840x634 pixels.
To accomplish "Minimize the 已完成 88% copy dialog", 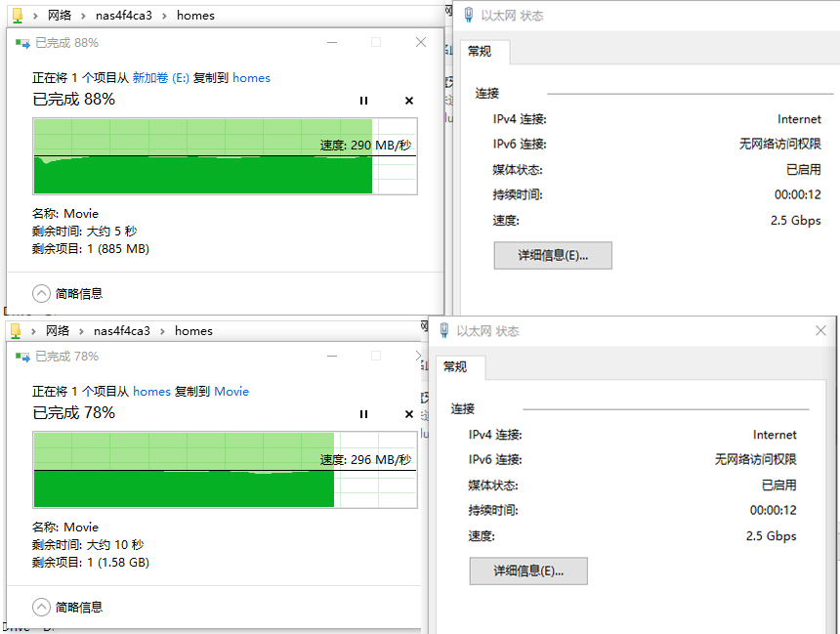I will click(332, 42).
